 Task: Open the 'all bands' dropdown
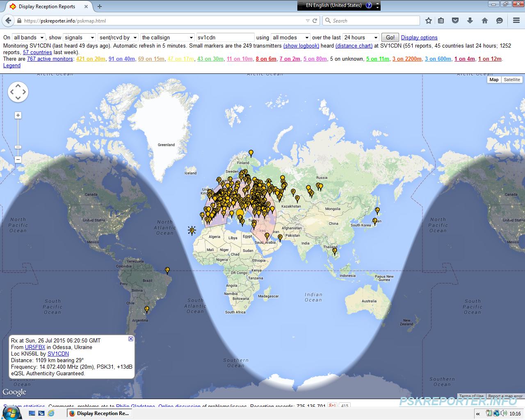(28, 37)
